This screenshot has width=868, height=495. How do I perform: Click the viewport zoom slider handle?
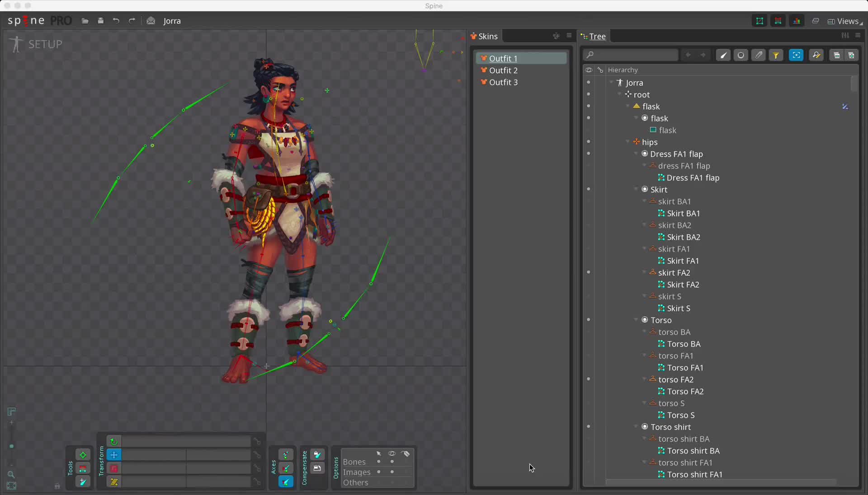[11, 447]
